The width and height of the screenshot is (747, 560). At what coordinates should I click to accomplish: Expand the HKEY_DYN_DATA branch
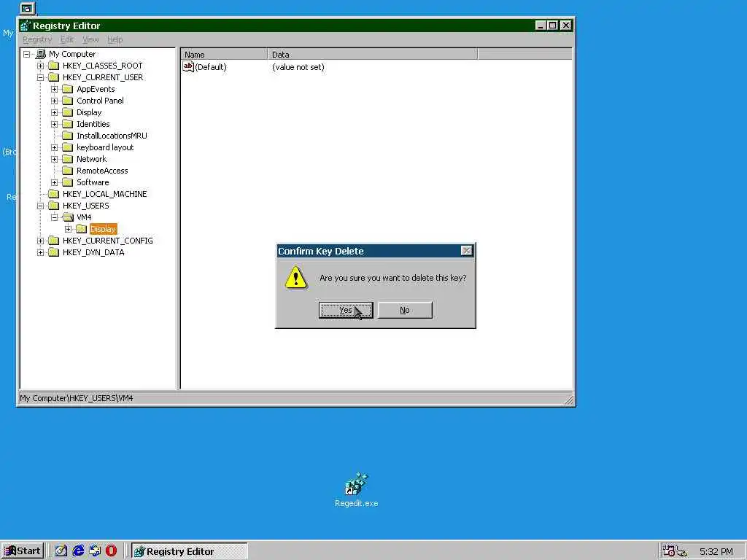pos(41,252)
